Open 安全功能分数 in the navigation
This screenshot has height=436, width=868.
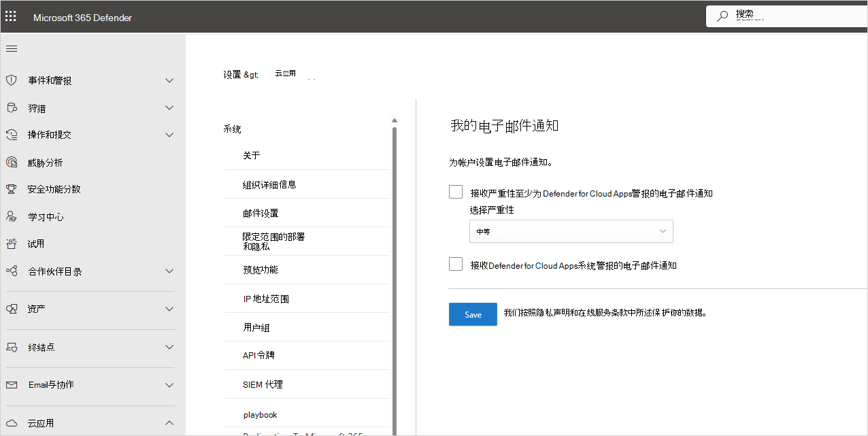[x=54, y=189]
